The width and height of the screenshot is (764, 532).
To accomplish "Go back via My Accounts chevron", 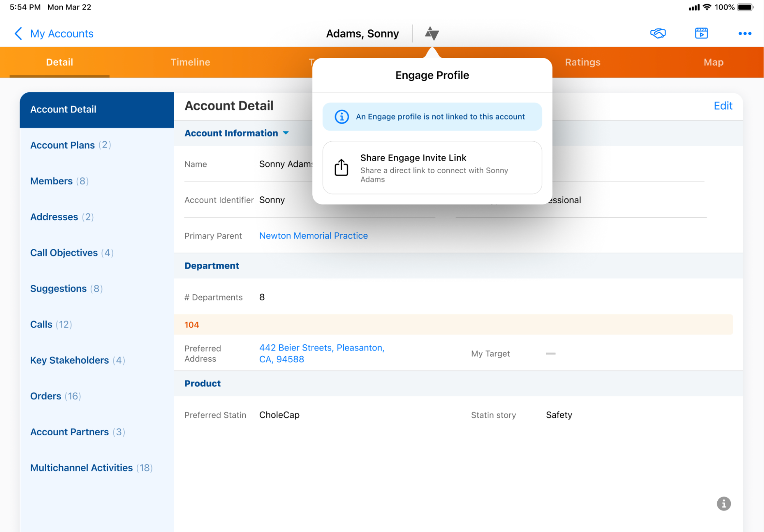I will 18,34.
